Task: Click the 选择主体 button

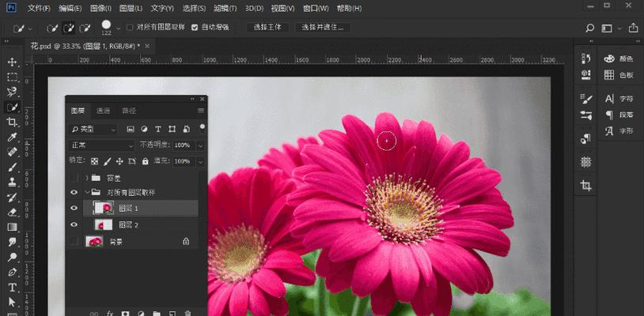Action: 267,28
